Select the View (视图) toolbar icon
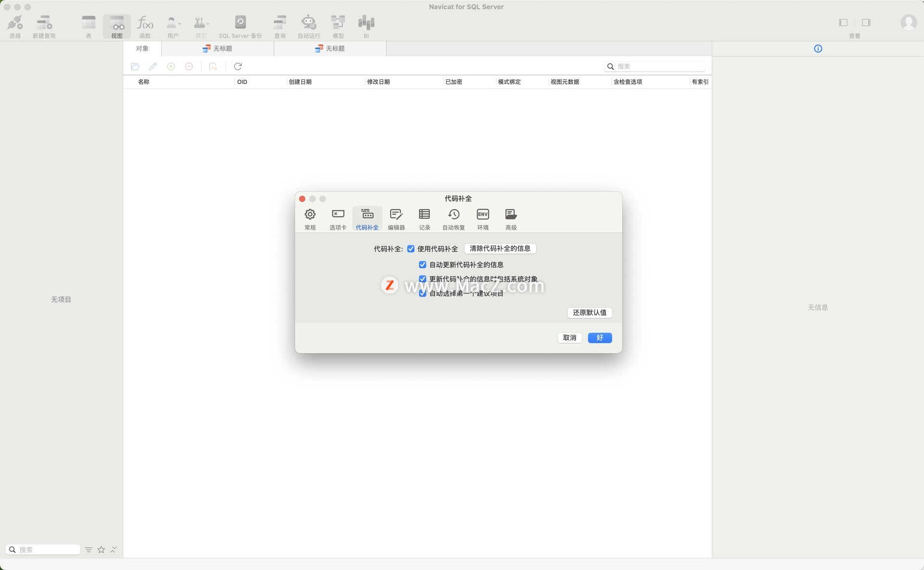 (117, 26)
